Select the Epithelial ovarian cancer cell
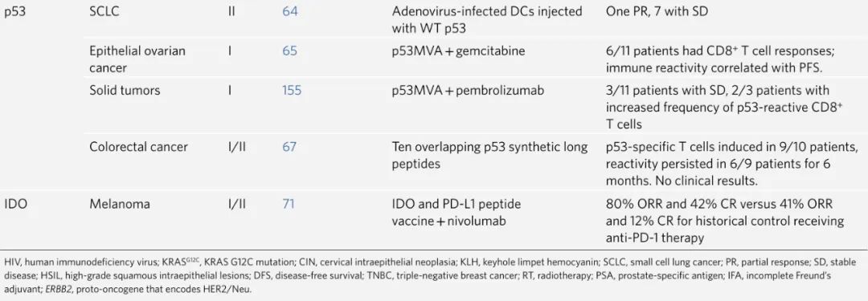This screenshot has width=868, height=301. (x=137, y=59)
